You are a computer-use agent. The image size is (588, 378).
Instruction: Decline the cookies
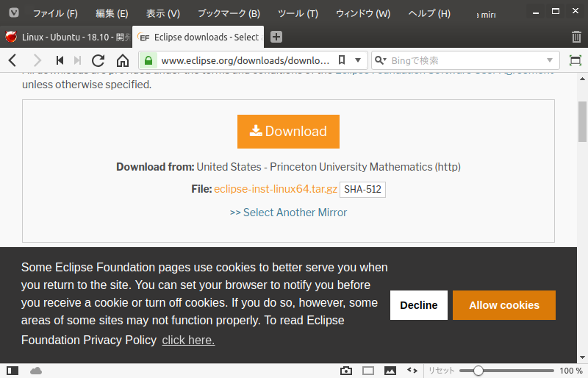pos(418,305)
